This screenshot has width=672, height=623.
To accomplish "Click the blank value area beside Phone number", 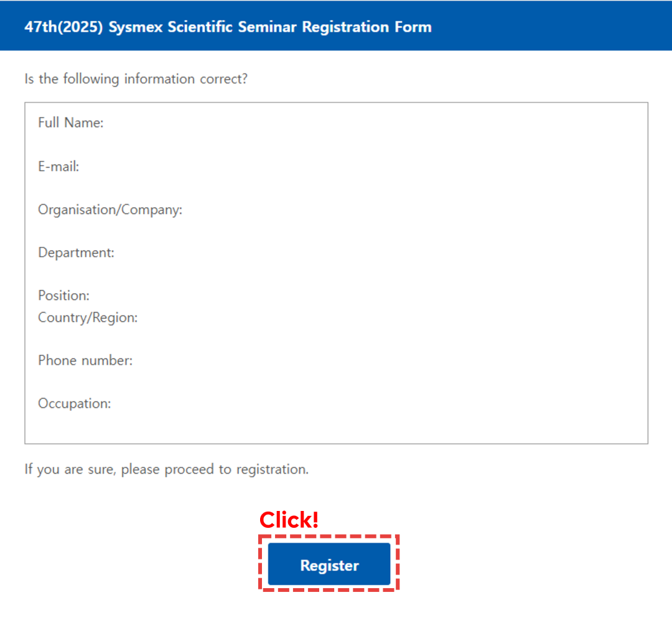I will tap(389, 360).
